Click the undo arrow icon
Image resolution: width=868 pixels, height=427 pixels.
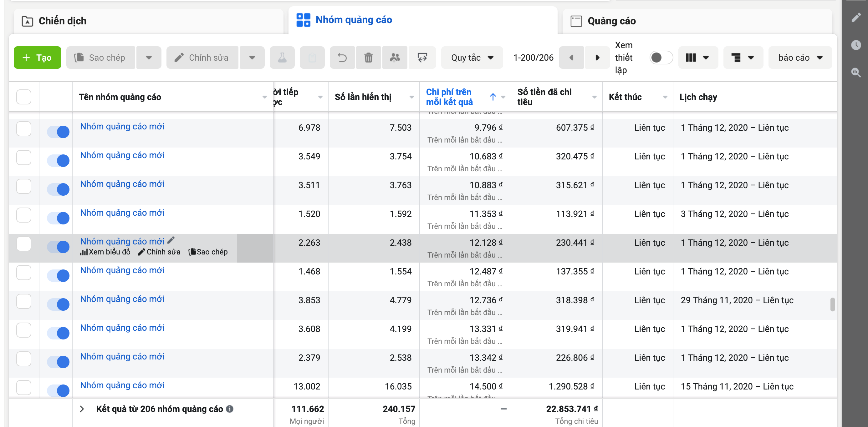point(342,58)
